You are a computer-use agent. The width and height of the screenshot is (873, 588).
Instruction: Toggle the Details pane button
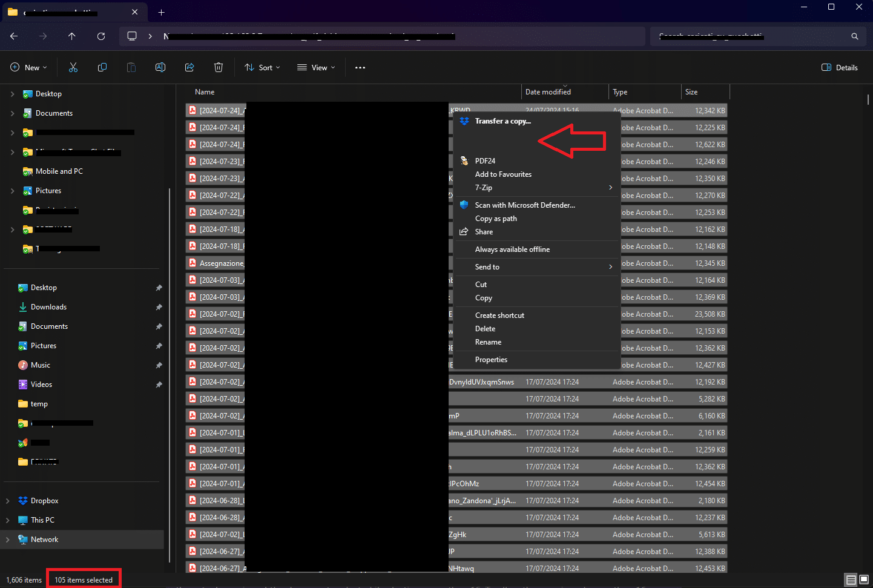click(840, 67)
